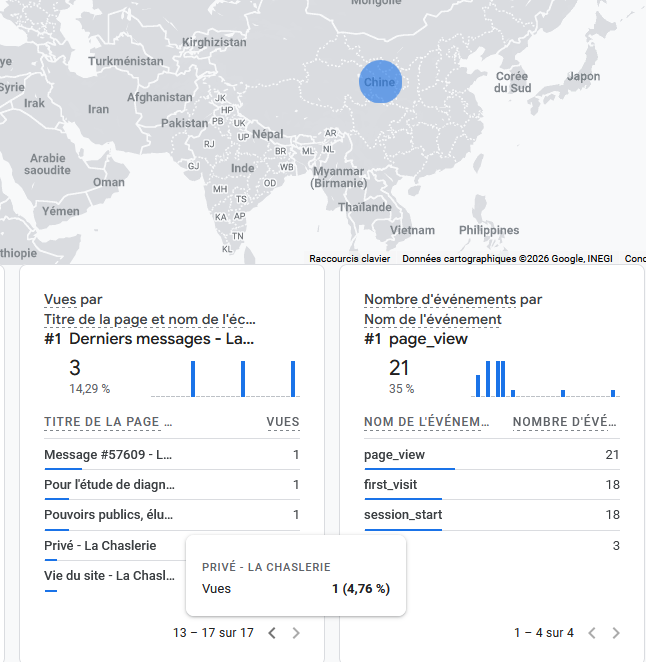Open the 'Nom de l'événement' dimension selector

point(432,320)
